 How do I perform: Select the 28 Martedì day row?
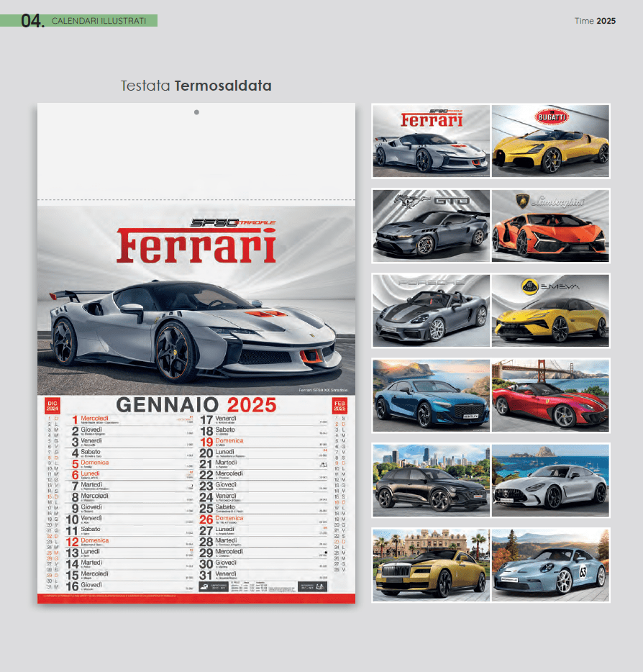[263, 542]
